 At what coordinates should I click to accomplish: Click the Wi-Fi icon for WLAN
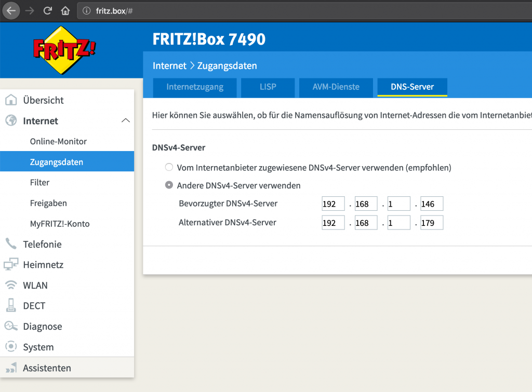click(x=11, y=285)
